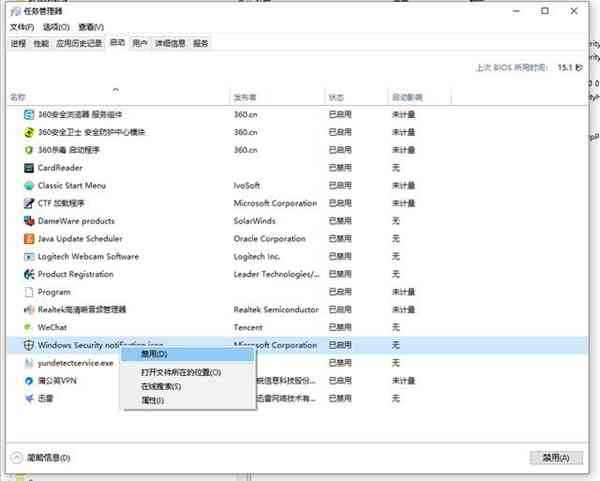The height and width of the screenshot is (481, 600).
Task: Select the 启动 tab
Action: pos(117,43)
